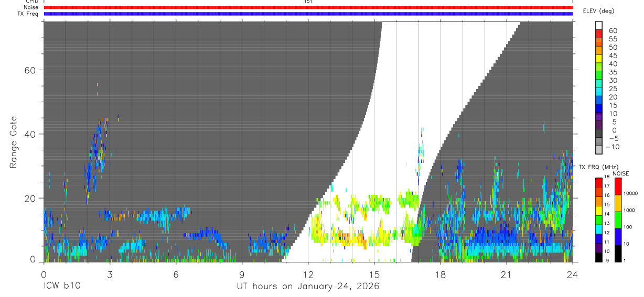Pick the red swatch in the NOISE scale
This screenshot has height=297, width=644.
(618, 186)
